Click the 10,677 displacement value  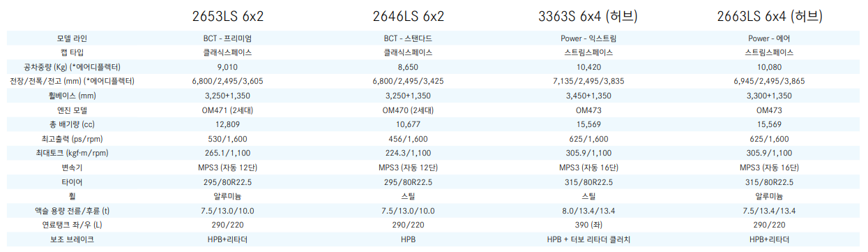coord(409,124)
